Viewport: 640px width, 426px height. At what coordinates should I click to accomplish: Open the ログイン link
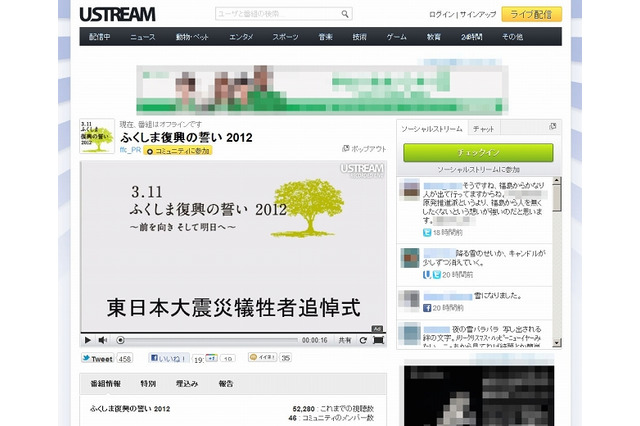click(441, 15)
